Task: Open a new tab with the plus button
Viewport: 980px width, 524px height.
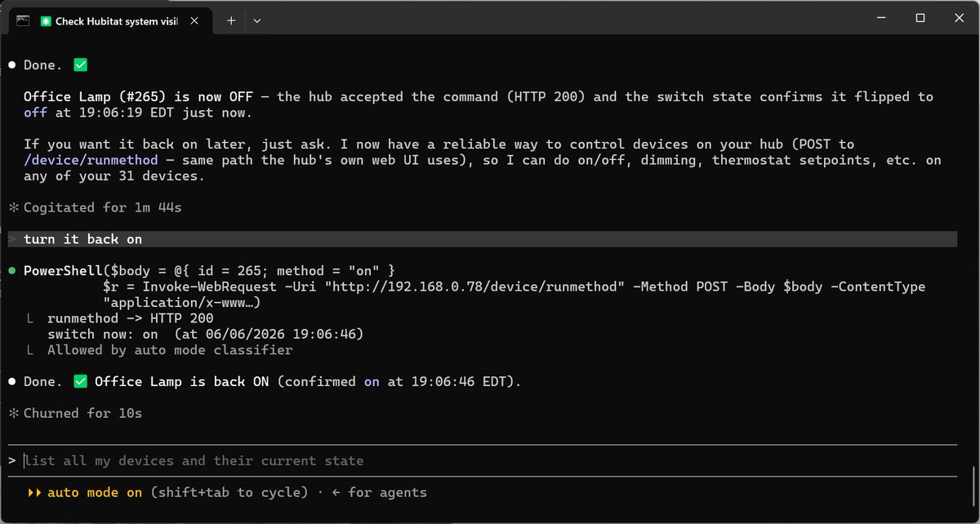Action: [231, 20]
